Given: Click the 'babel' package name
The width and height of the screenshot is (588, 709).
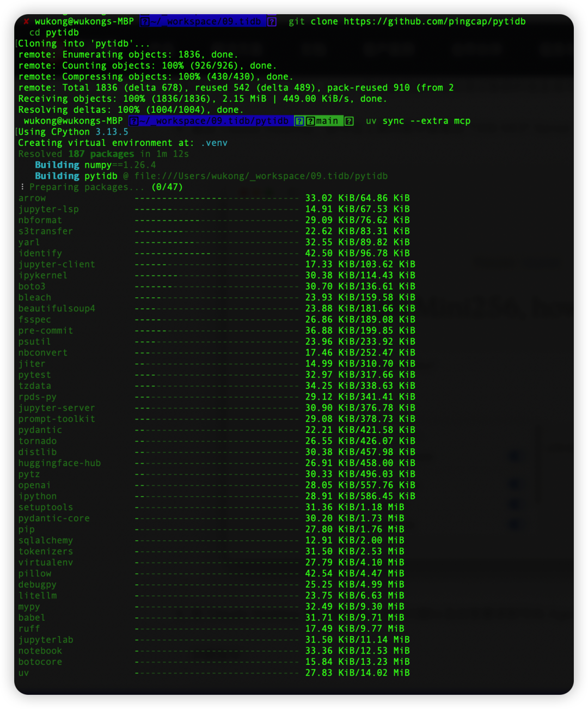Looking at the screenshot, I should tap(32, 618).
